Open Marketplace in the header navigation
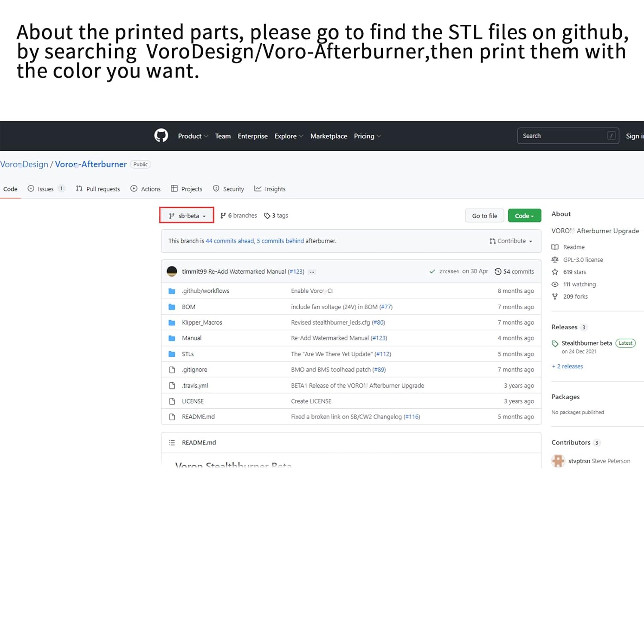Screen dimensions: 644x644 pyautogui.click(x=328, y=136)
